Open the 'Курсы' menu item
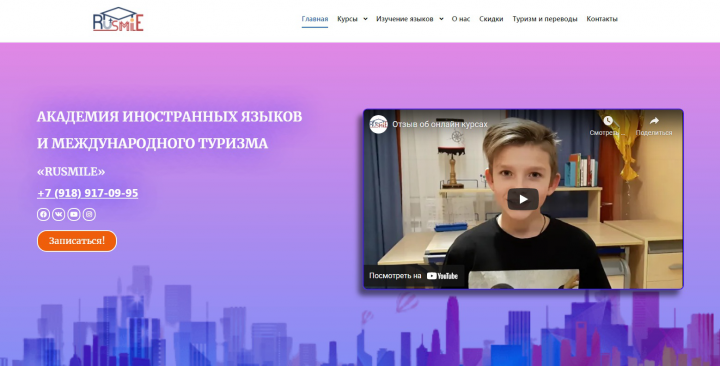 [x=347, y=19]
